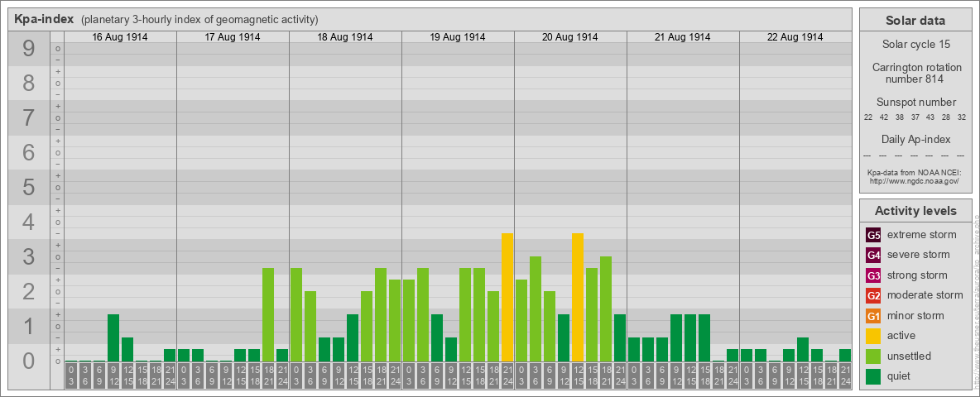The width and height of the screenshot is (980, 397).
Task: Click the '16 Aug 1914' date header
Action: coord(120,37)
